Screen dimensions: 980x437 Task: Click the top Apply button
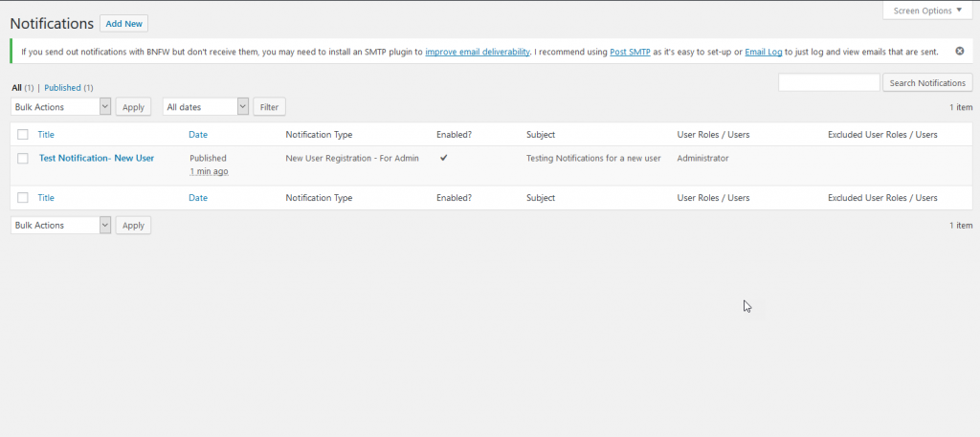pyautogui.click(x=133, y=107)
